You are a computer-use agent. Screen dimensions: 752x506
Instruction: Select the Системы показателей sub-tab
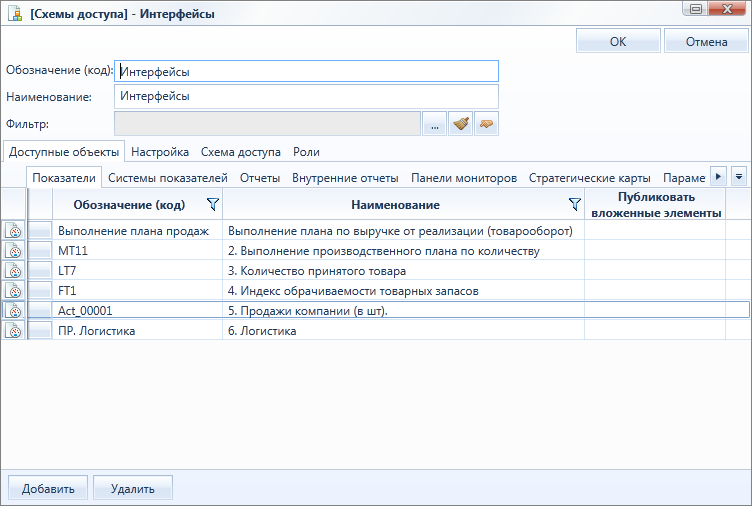(x=168, y=178)
